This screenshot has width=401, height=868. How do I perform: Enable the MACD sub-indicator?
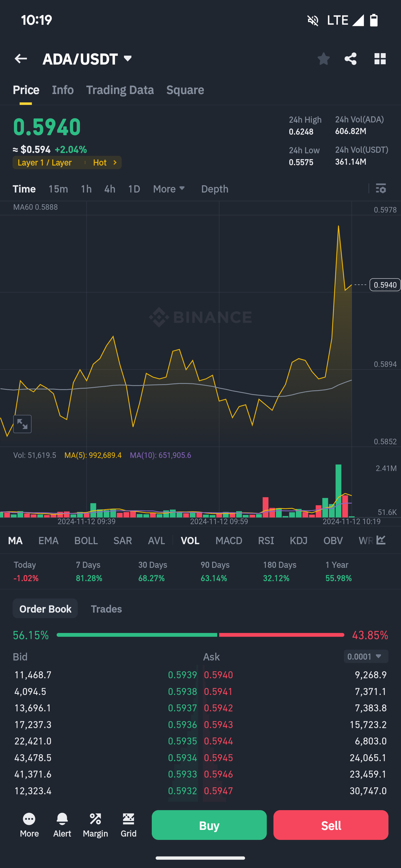[x=229, y=541]
